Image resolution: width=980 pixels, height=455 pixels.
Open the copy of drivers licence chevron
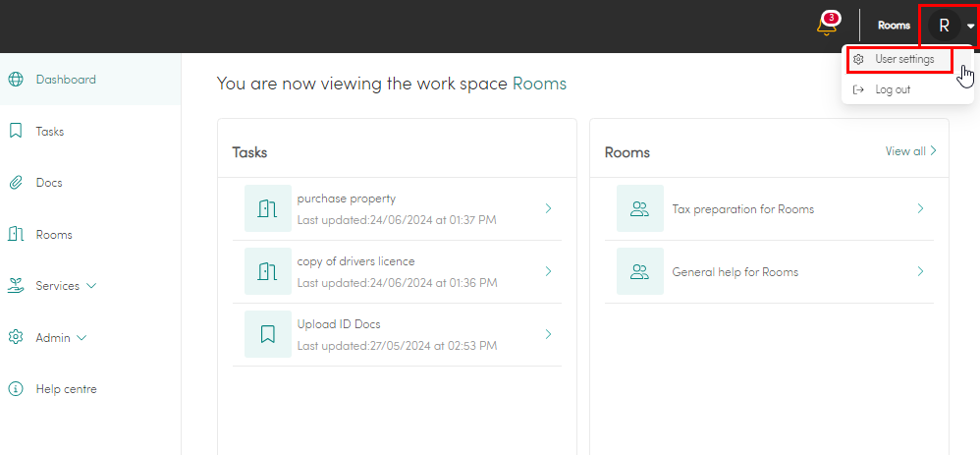(548, 271)
